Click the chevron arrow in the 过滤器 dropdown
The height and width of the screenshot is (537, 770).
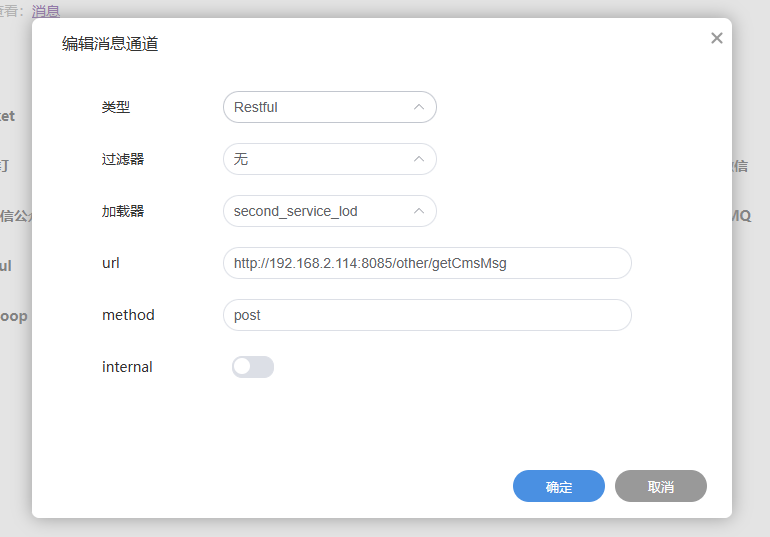pyautogui.click(x=419, y=159)
